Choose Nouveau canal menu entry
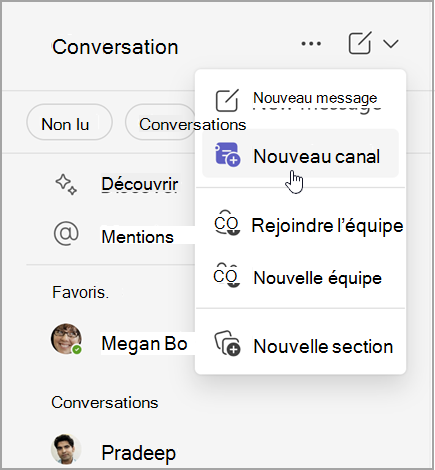Image resolution: width=435 pixels, height=470 pixels. pyautogui.click(x=300, y=153)
